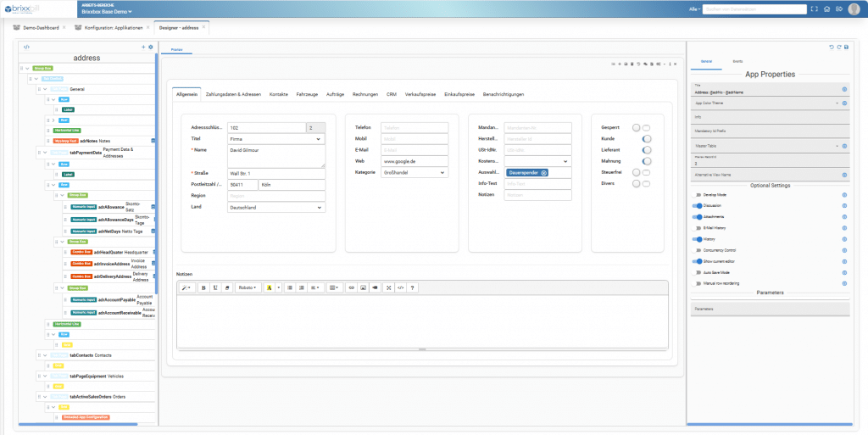
Task: Switch to the Rechnungen tab
Action: click(364, 95)
